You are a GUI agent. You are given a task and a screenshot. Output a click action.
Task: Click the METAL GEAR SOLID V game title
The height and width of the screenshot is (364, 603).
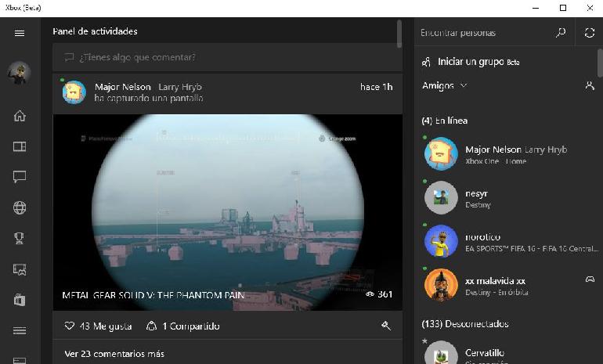(x=153, y=295)
